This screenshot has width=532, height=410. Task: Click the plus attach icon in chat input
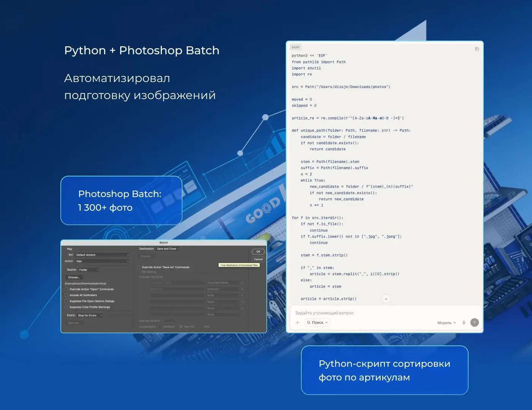pyautogui.click(x=298, y=322)
